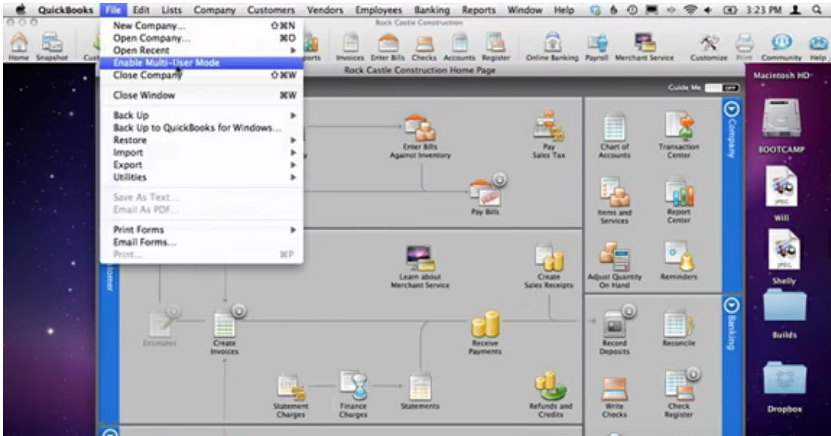831x436 pixels.
Task: Select the Builds desktop folder
Action: coord(784,315)
